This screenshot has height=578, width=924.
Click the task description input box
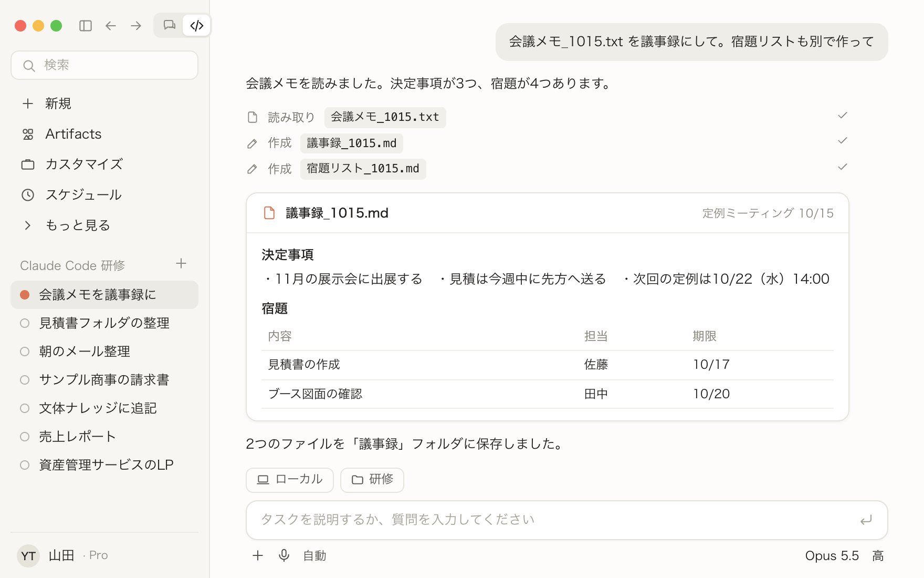567,520
